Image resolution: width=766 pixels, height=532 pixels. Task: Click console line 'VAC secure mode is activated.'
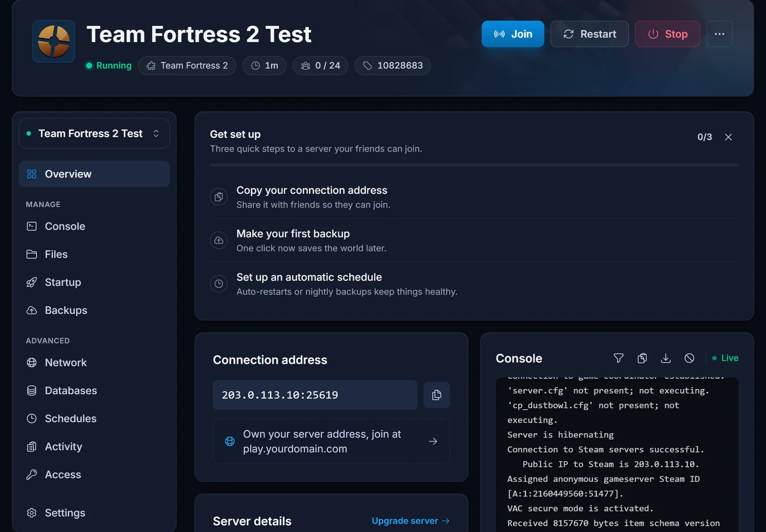tap(580, 509)
